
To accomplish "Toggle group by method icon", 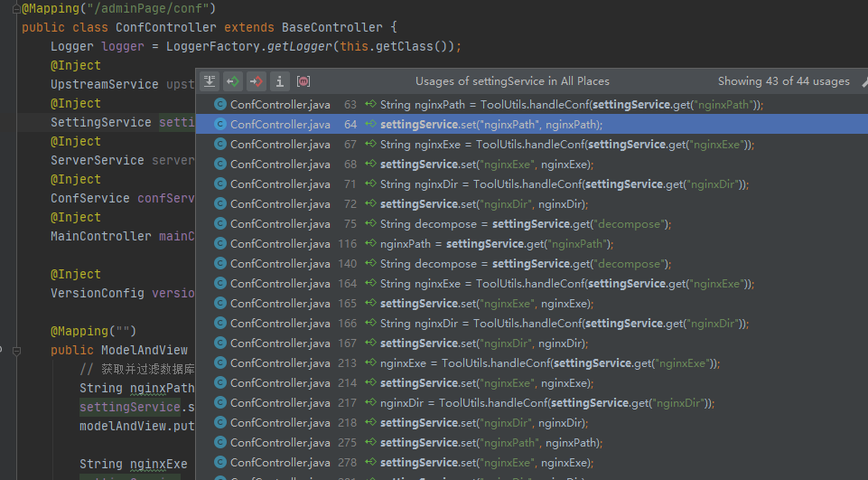I will click(303, 81).
